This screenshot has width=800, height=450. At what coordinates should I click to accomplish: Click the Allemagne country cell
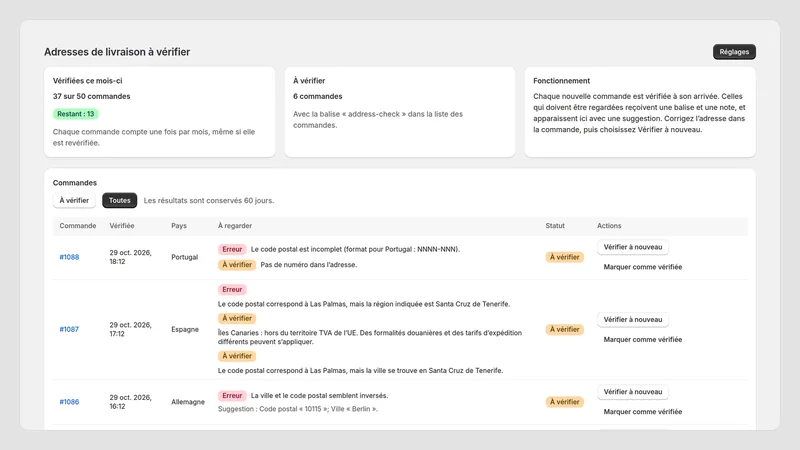coord(188,402)
